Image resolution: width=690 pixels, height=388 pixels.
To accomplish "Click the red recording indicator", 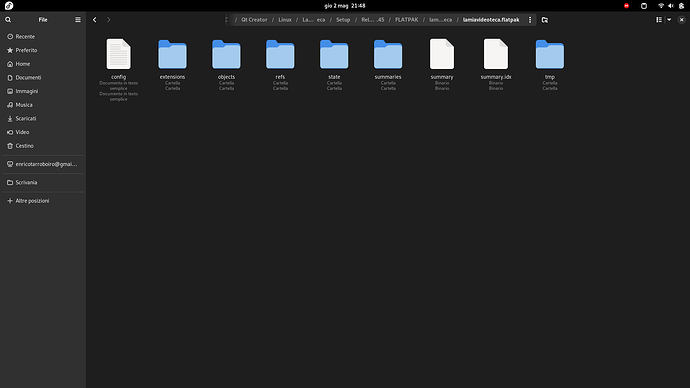I will (x=626, y=6).
